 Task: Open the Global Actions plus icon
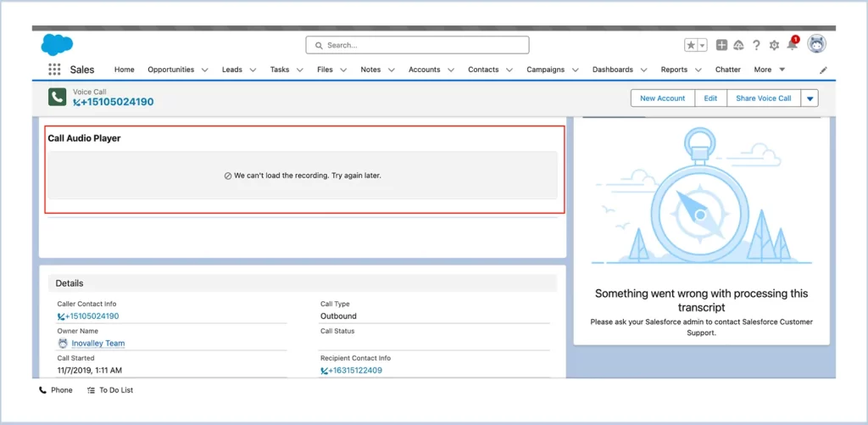721,46
